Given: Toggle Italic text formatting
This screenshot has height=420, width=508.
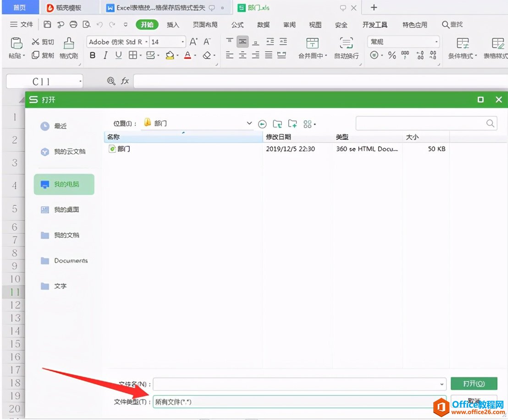Looking at the screenshot, I should tap(105, 55).
